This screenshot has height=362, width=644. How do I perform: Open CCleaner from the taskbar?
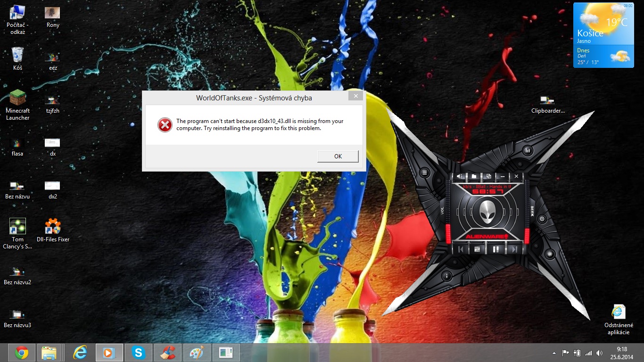point(168,353)
